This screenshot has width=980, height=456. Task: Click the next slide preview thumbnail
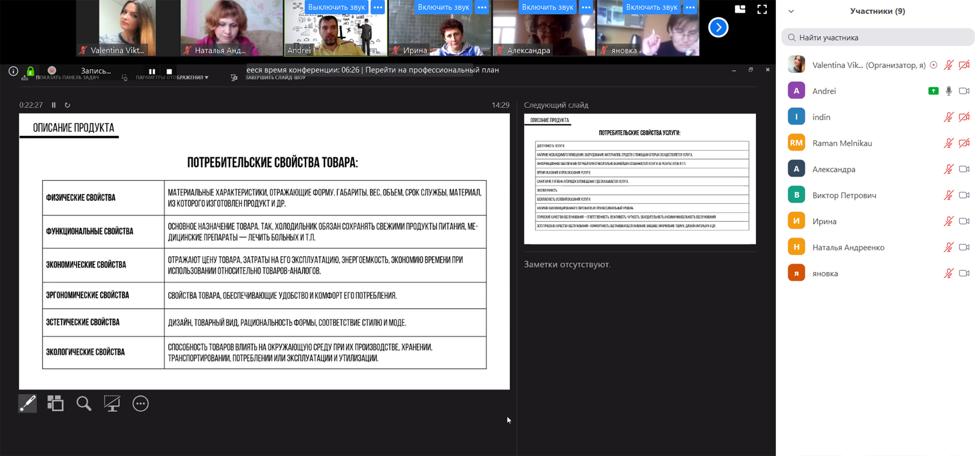[640, 179]
